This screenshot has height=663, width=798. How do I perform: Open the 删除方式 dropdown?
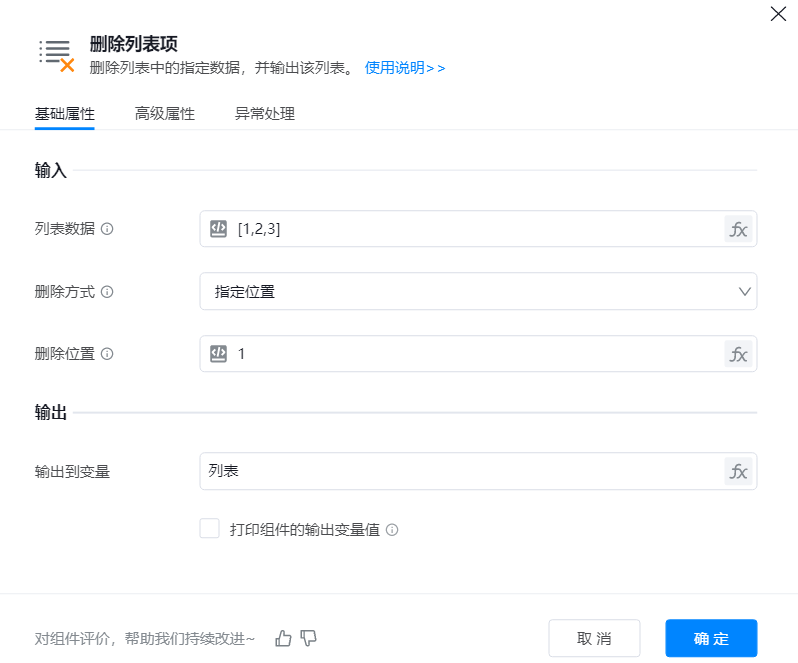(478, 292)
